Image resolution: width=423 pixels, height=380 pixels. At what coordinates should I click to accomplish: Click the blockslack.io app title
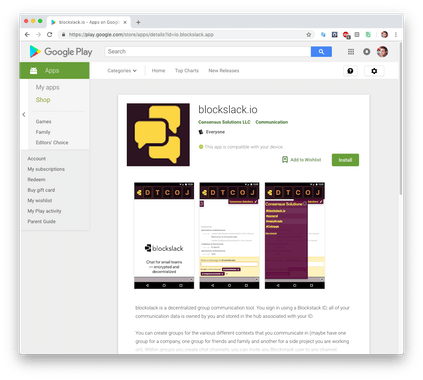coord(228,110)
